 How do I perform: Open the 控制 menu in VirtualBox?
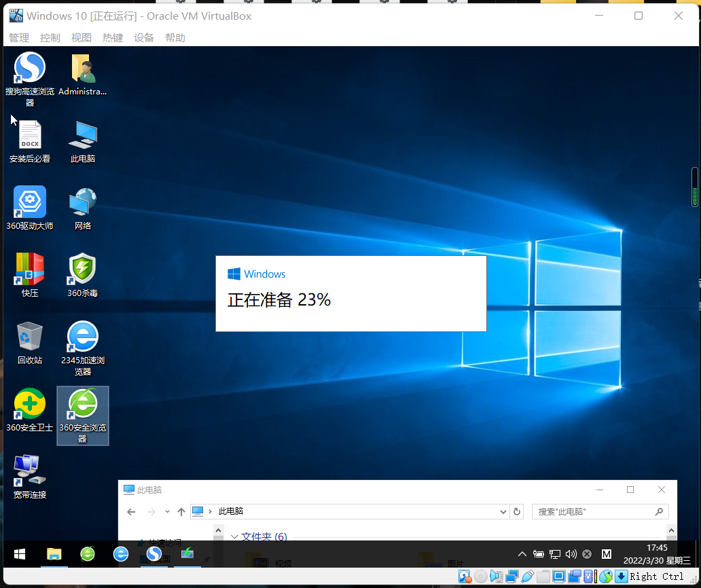tap(50, 37)
